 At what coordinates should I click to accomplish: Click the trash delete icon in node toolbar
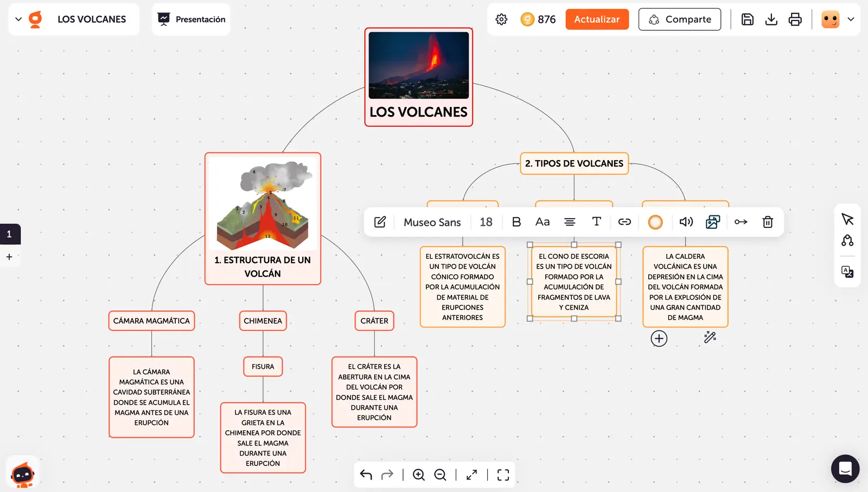(x=768, y=222)
